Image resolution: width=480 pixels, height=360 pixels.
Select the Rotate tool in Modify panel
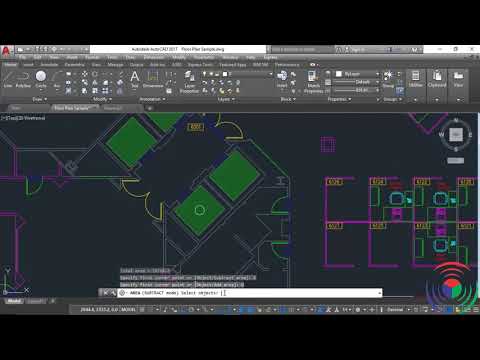tap(95, 74)
